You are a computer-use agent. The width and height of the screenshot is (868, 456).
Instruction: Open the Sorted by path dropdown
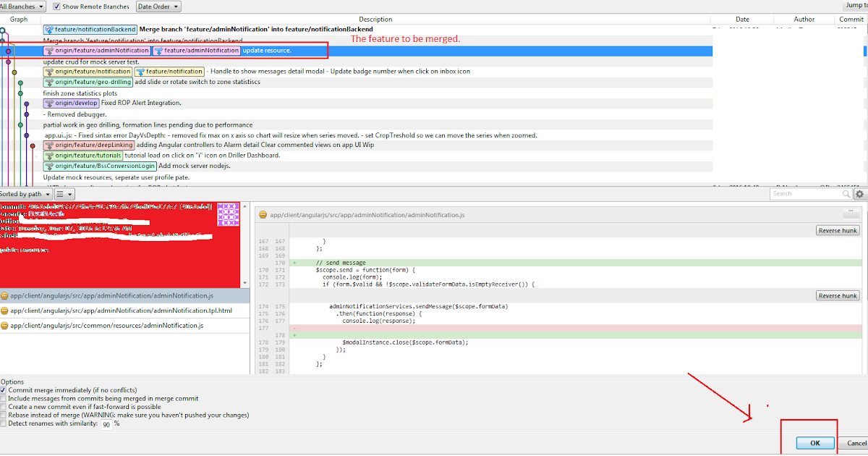coord(26,194)
